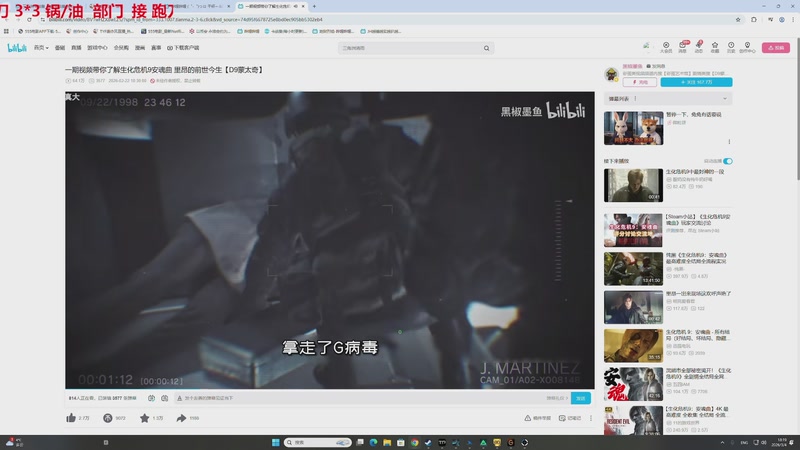The width and height of the screenshot is (800, 450).
Task: Click the Windows taskbar search box
Action: coord(317,442)
